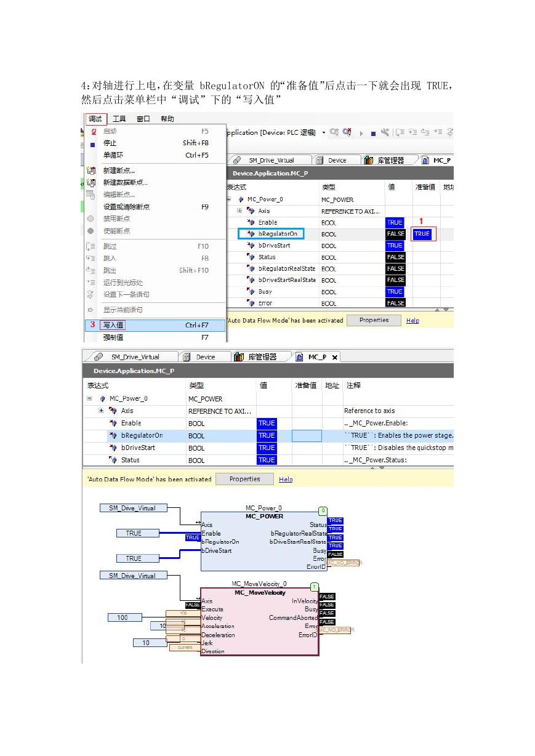Click the blue Stop square in the toolbar

[x=373, y=132]
